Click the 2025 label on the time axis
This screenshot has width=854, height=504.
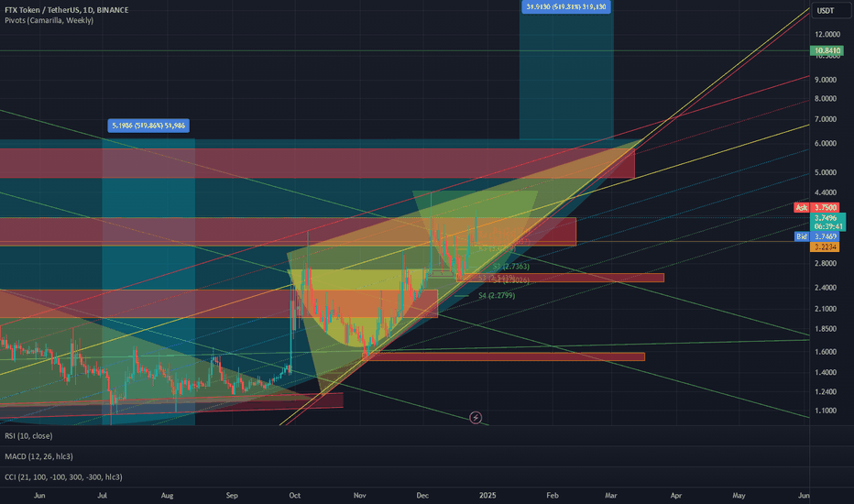point(487,495)
